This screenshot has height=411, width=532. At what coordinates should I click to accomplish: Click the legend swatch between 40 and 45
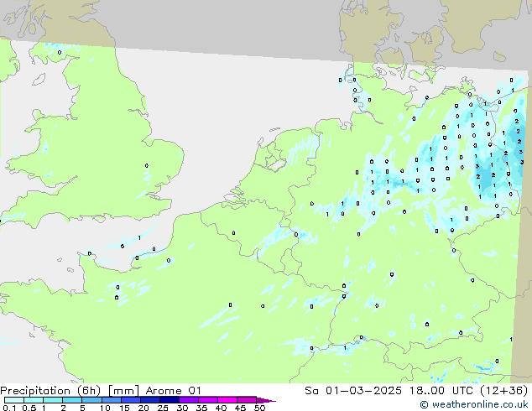pos(227,400)
